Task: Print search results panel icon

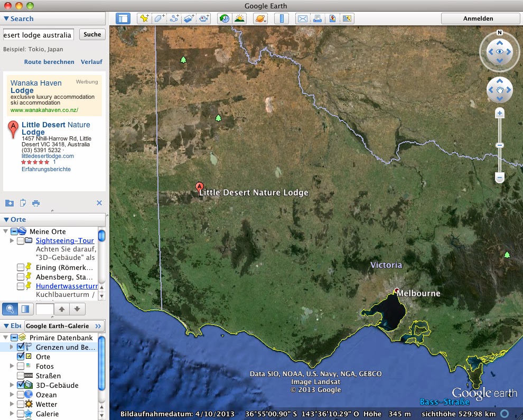Action: click(36, 203)
